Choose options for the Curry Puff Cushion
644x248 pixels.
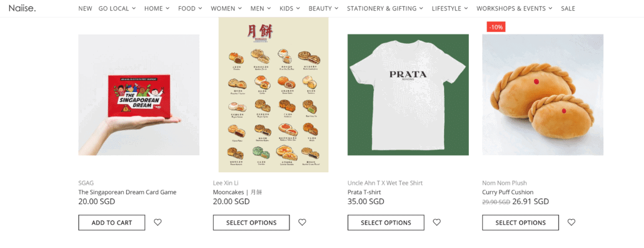(520, 222)
